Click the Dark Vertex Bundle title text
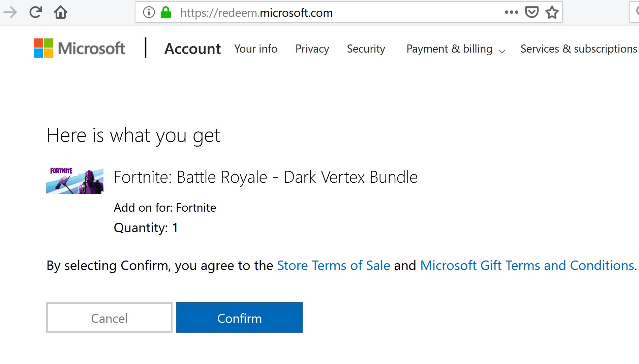 [x=266, y=177]
